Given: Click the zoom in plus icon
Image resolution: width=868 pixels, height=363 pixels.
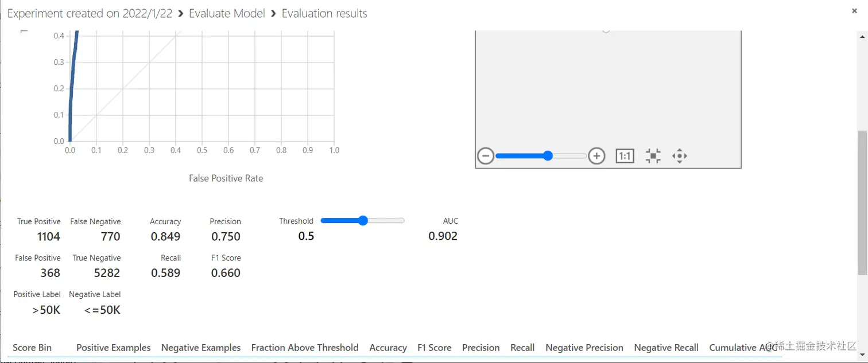Looking at the screenshot, I should [597, 155].
